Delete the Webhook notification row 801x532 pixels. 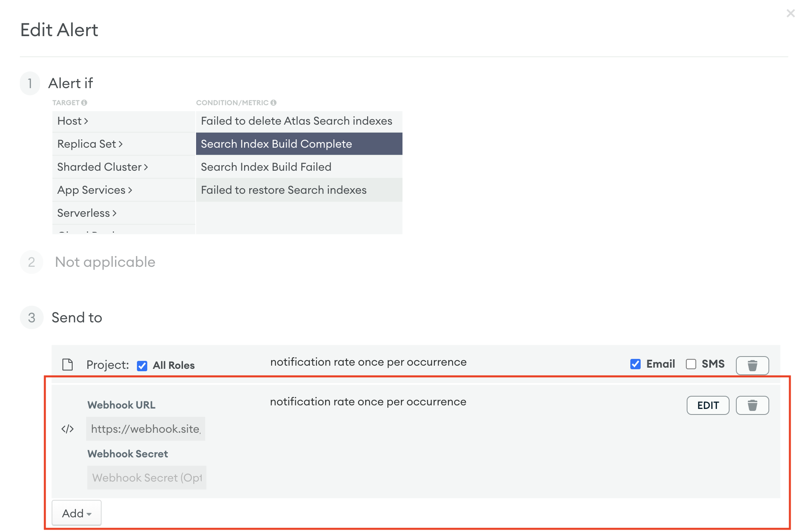pyautogui.click(x=752, y=405)
